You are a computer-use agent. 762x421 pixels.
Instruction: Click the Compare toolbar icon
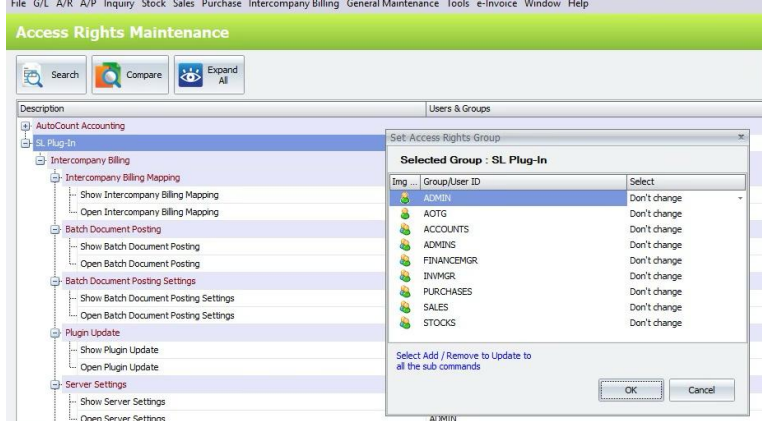pyautogui.click(x=108, y=75)
